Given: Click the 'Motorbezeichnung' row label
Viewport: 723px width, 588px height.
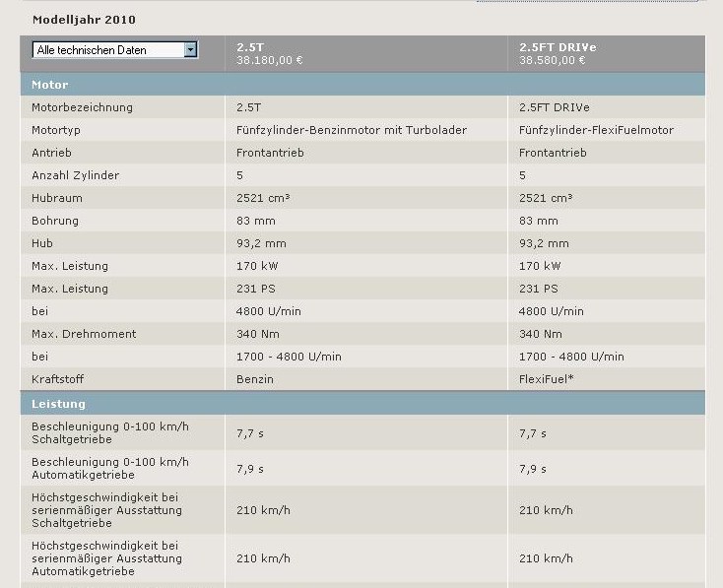Looking at the screenshot, I should (82, 107).
